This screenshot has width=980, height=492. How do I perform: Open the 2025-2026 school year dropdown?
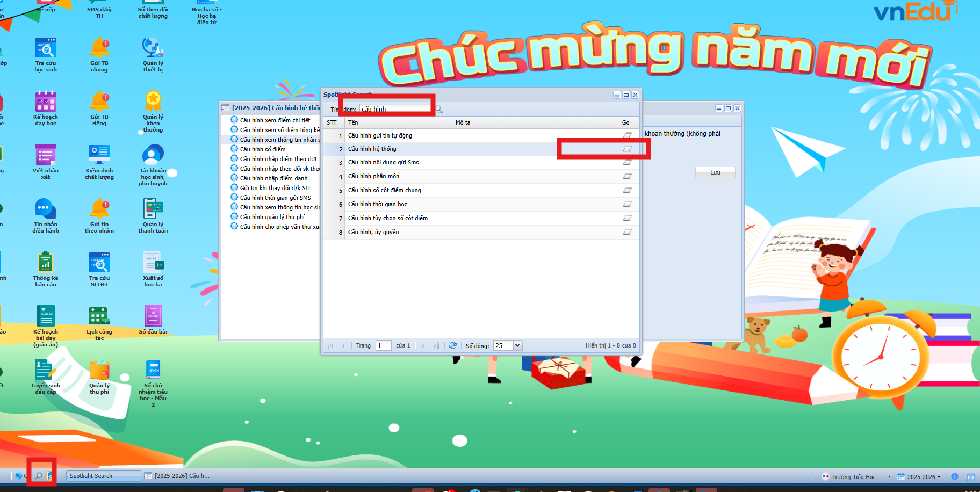point(918,477)
